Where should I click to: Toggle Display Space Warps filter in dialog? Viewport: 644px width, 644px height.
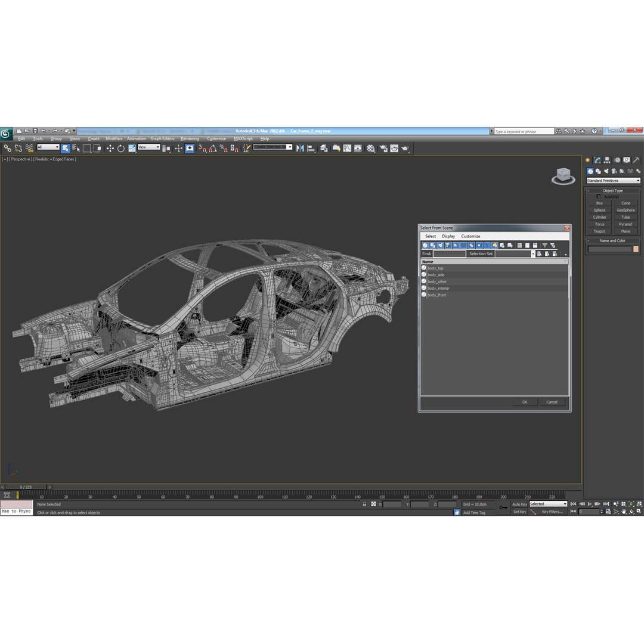point(464,245)
